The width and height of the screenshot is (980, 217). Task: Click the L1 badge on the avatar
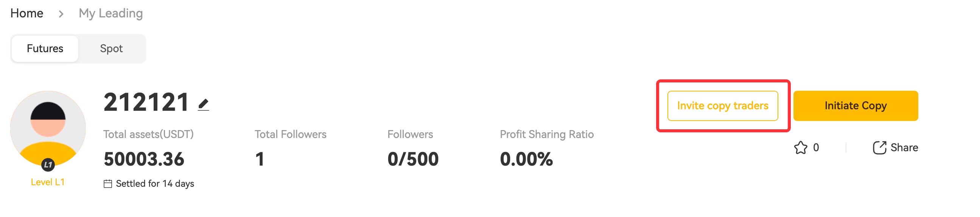point(48,164)
